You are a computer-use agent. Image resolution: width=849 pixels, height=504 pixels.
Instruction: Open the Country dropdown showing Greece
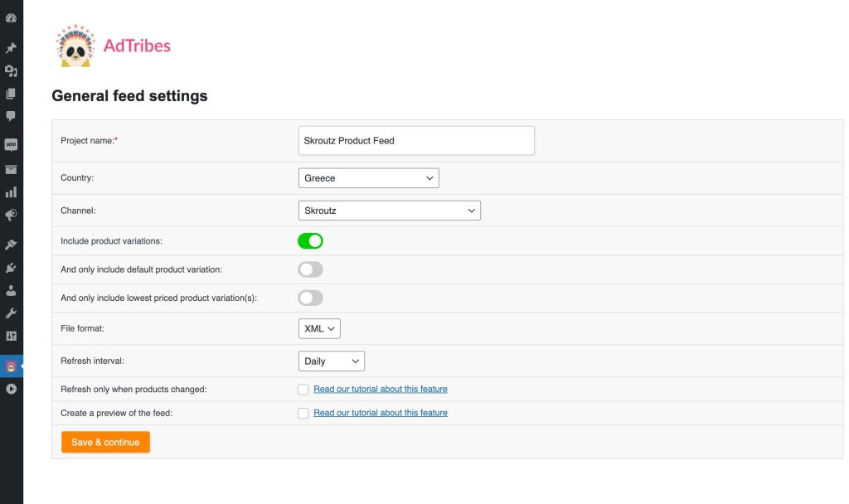click(x=368, y=178)
